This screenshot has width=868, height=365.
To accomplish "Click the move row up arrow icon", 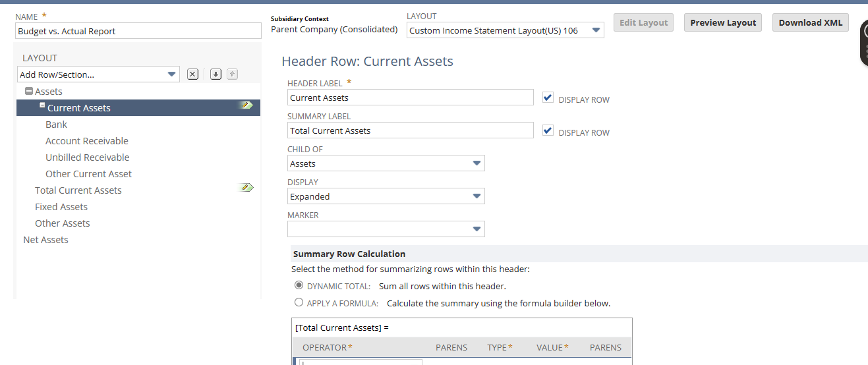I will point(232,74).
